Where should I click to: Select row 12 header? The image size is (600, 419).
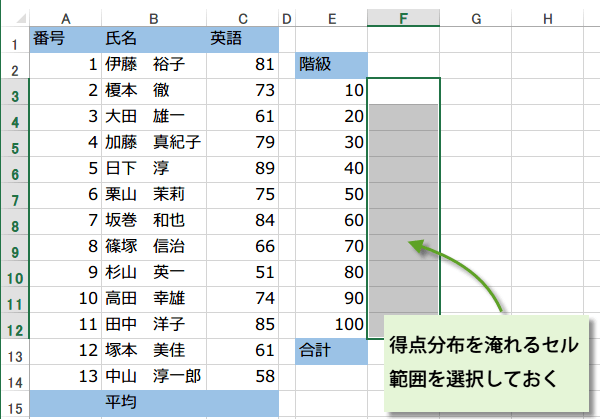(15, 326)
